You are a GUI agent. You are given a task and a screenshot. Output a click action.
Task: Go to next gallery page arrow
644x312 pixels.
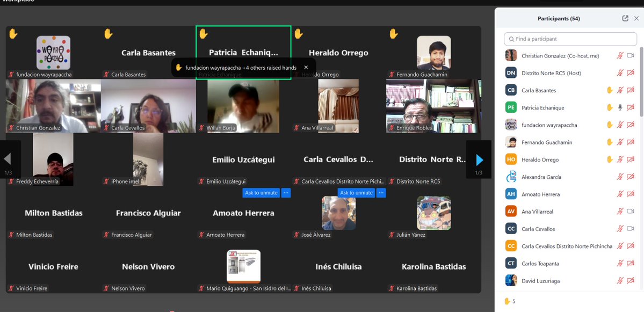479,159
